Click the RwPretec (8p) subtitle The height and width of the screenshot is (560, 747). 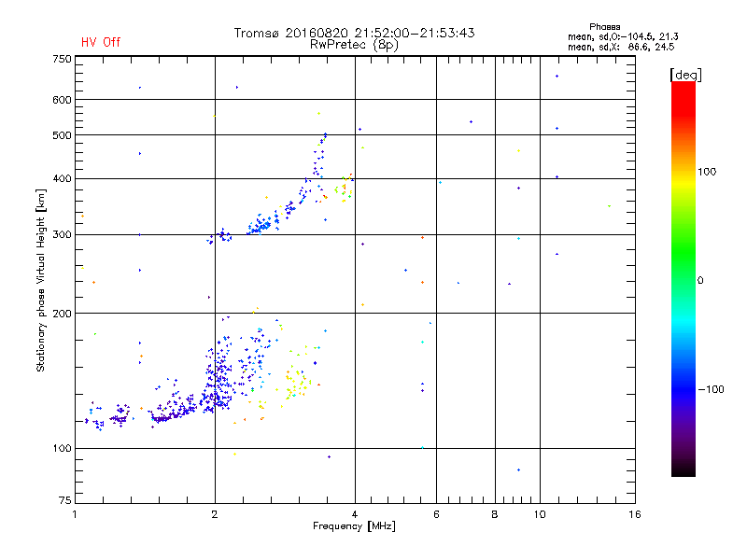(x=354, y=45)
